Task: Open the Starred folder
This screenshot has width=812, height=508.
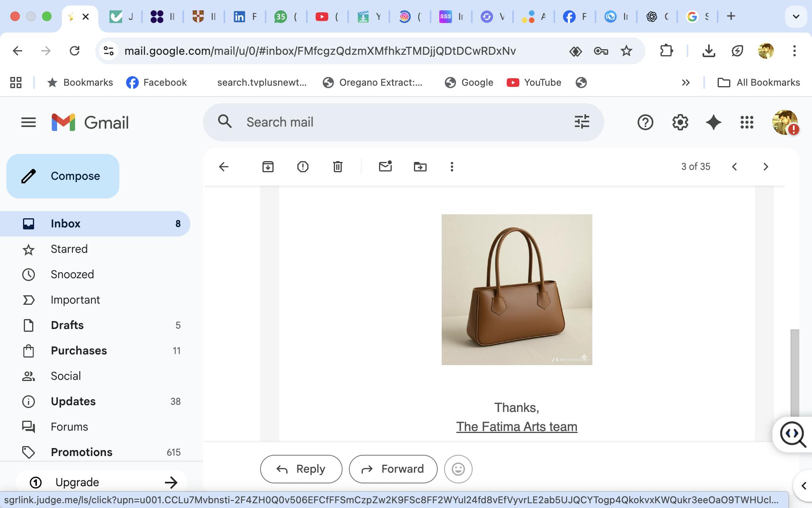Action: click(x=69, y=249)
